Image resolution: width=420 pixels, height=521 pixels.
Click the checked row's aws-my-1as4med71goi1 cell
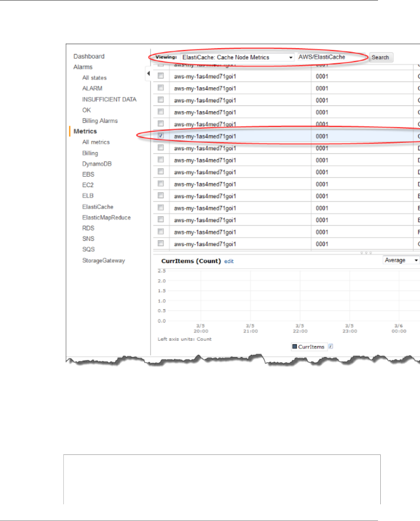[x=240, y=136]
